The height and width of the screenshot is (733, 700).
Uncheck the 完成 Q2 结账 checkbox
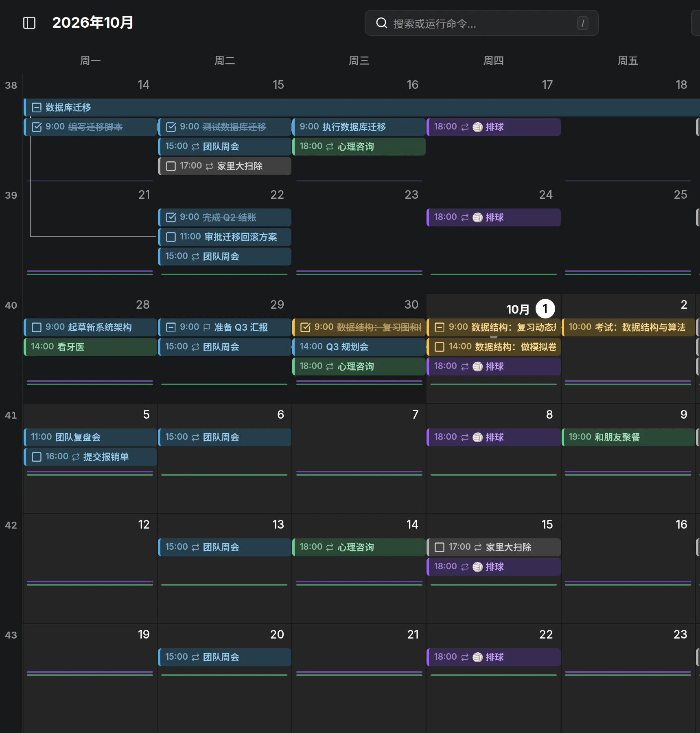[171, 217]
